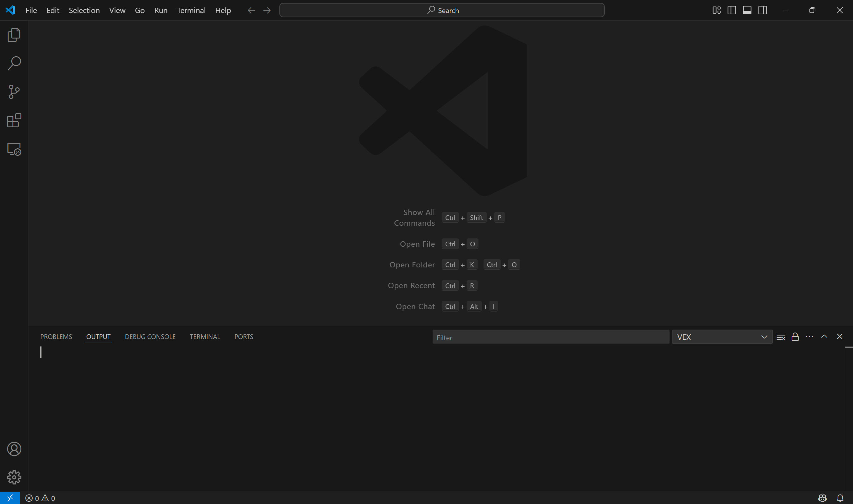Open Customize Layout icon
853x504 pixels.
click(x=716, y=10)
